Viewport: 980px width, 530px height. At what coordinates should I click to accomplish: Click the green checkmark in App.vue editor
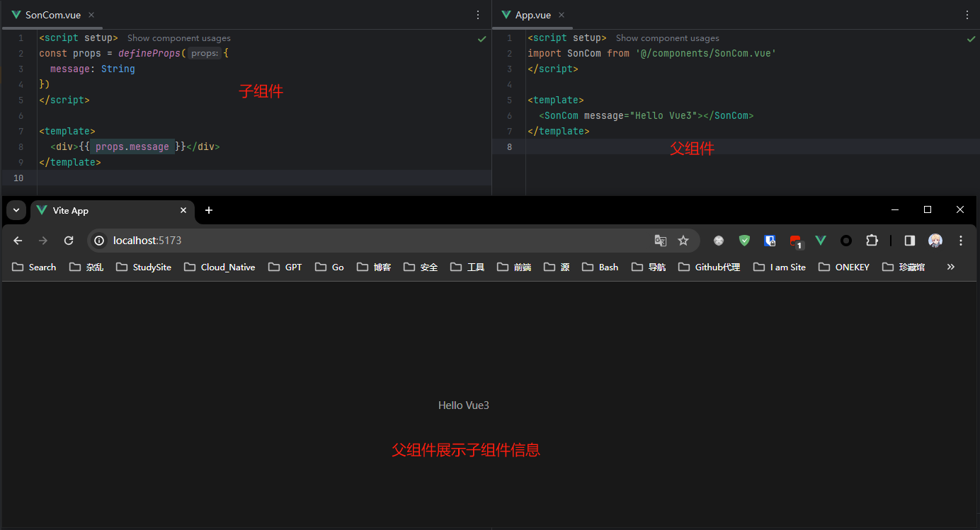[972, 39]
